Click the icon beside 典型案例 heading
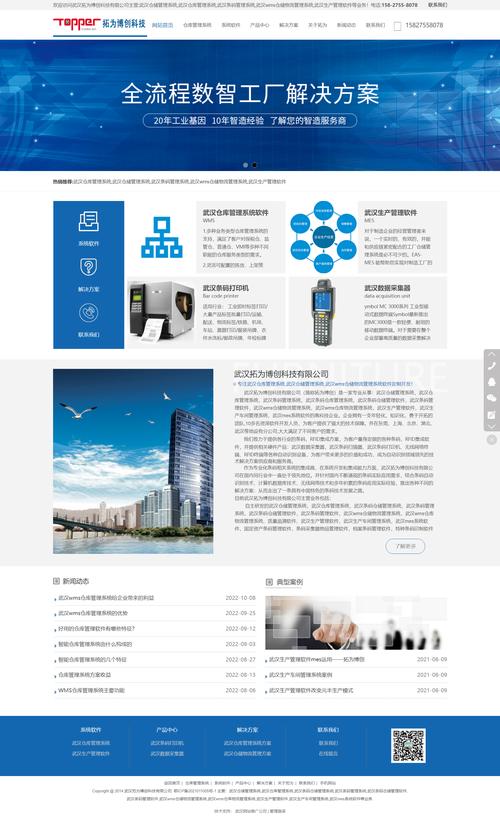The image size is (500, 816). tap(269, 582)
